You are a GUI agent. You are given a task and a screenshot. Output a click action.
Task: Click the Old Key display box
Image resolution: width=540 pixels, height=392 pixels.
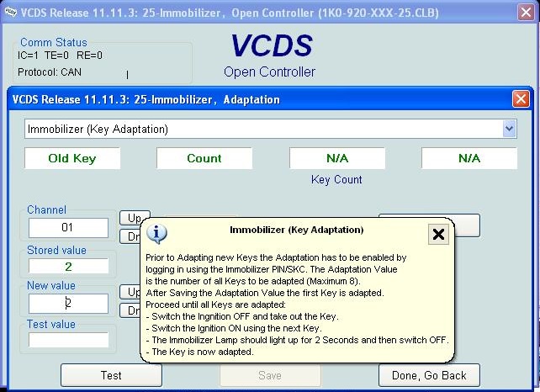72,158
